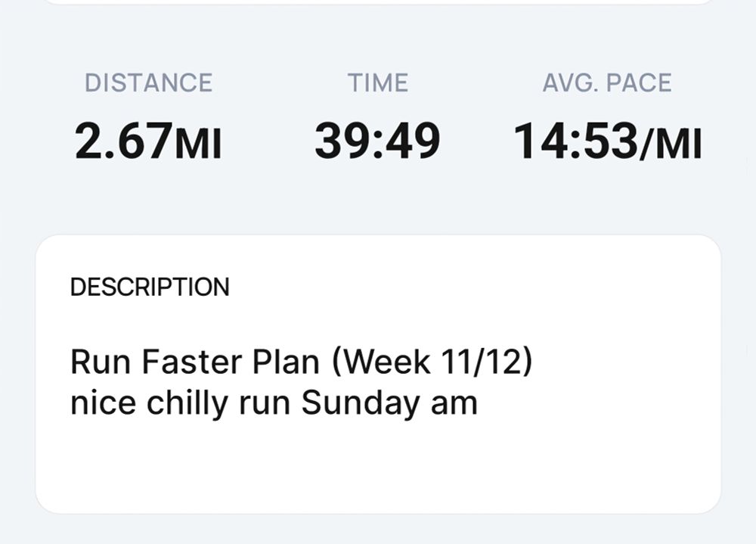The image size is (756, 544).
Task: Click the DESCRIPTION heading
Action: pyautogui.click(x=149, y=288)
